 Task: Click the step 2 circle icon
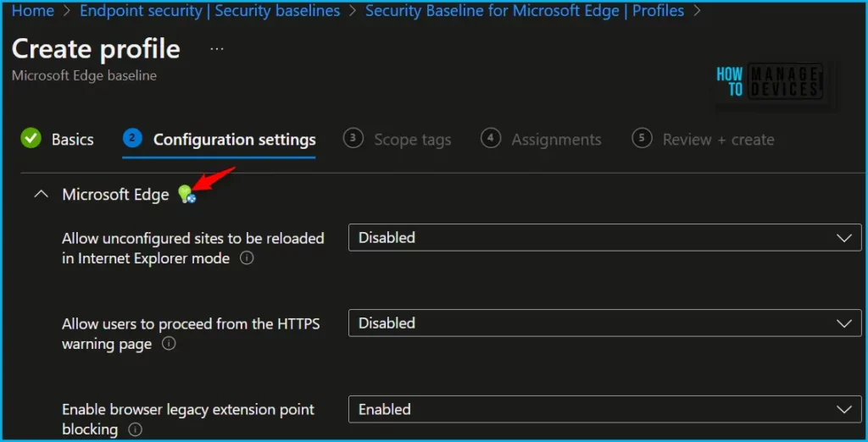pos(133,138)
